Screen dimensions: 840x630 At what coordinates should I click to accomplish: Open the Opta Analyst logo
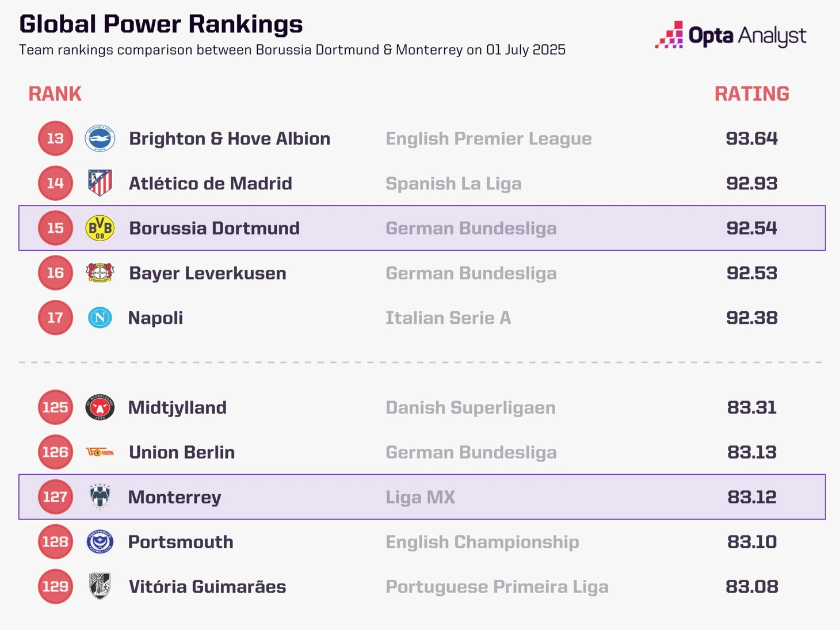coord(731,36)
